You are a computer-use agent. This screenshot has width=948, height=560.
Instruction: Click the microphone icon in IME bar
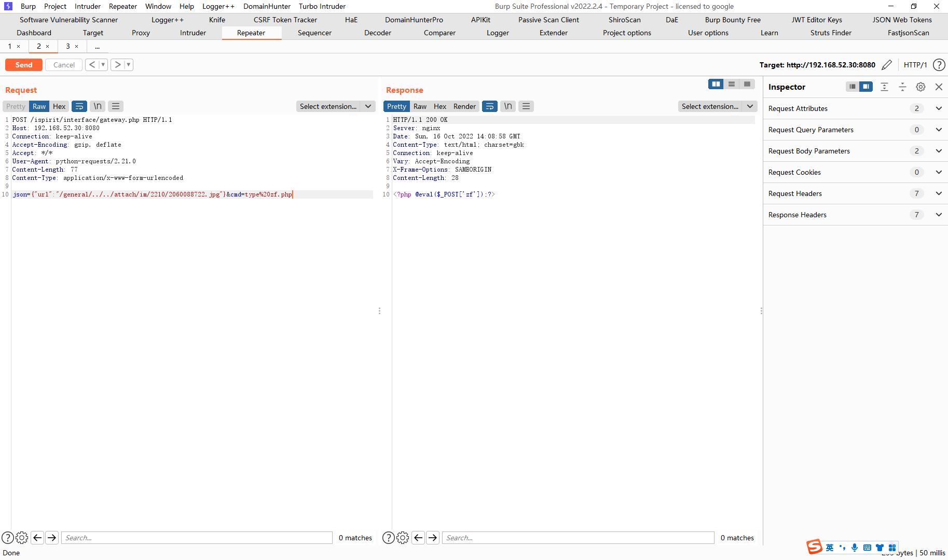point(855,548)
